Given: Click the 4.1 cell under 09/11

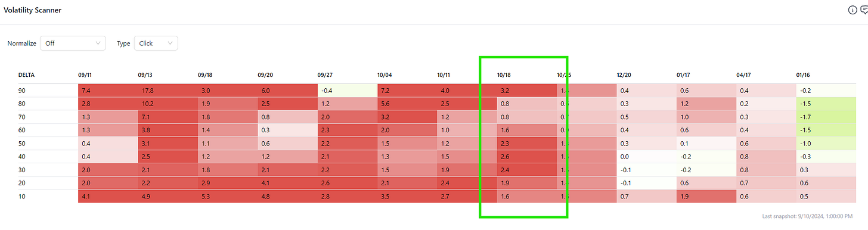Looking at the screenshot, I should (108, 196).
